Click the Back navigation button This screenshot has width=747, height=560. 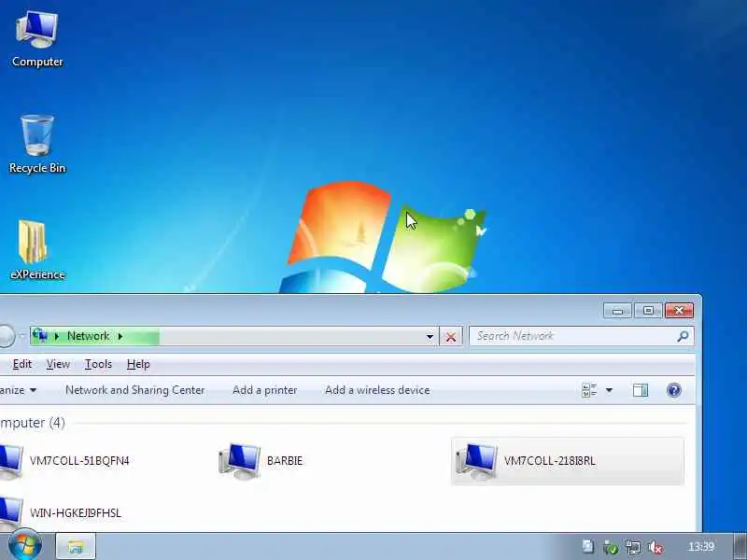click(6, 336)
